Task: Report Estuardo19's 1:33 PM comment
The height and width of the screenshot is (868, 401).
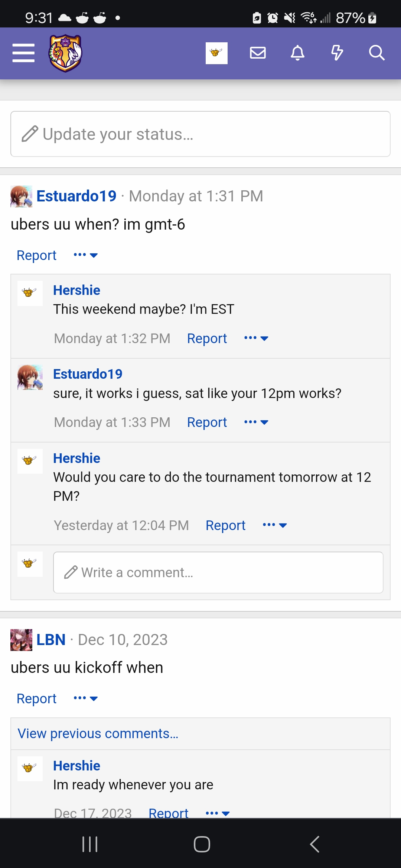Action: click(207, 422)
